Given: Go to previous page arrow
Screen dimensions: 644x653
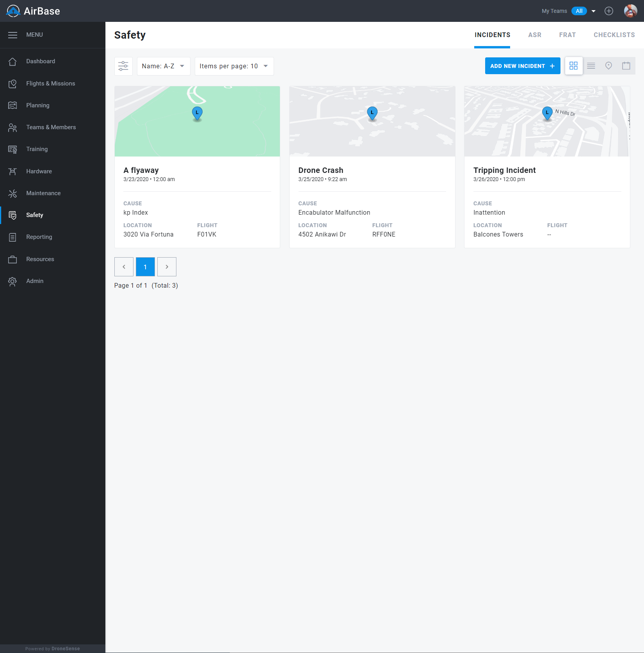Looking at the screenshot, I should click(x=124, y=267).
